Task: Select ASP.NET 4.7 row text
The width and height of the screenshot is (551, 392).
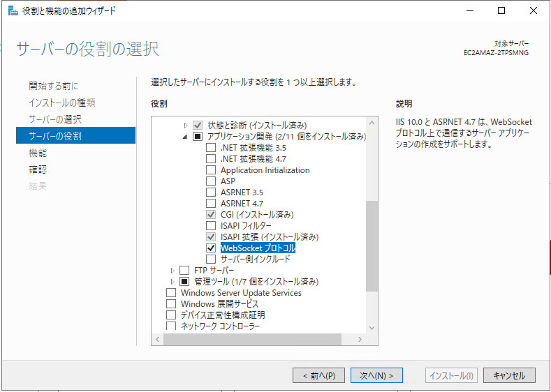Action: pyautogui.click(x=242, y=204)
